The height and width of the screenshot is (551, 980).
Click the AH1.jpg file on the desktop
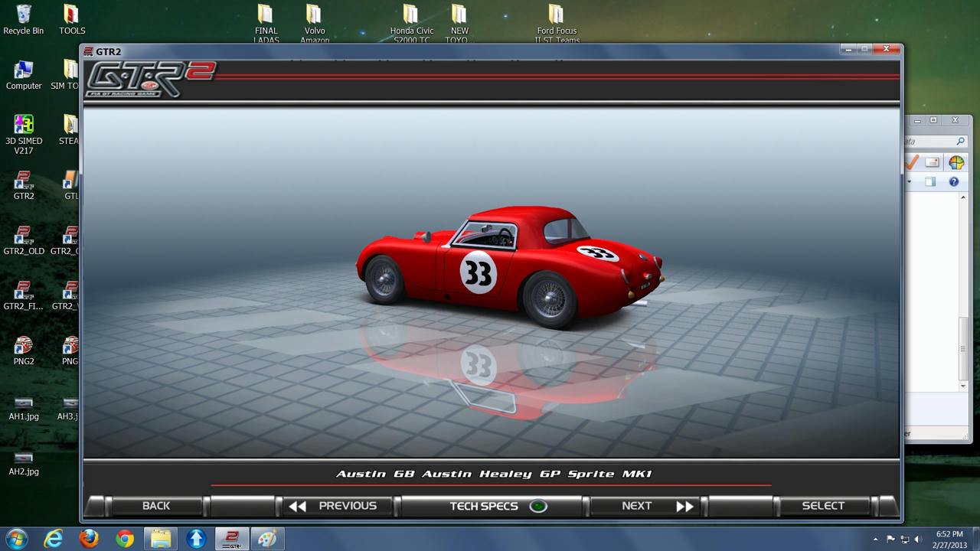click(x=24, y=407)
